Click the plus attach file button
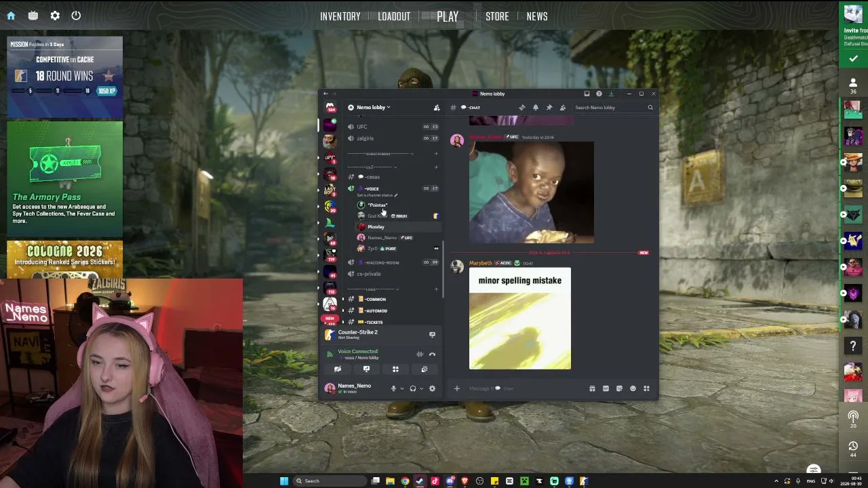 (x=456, y=388)
